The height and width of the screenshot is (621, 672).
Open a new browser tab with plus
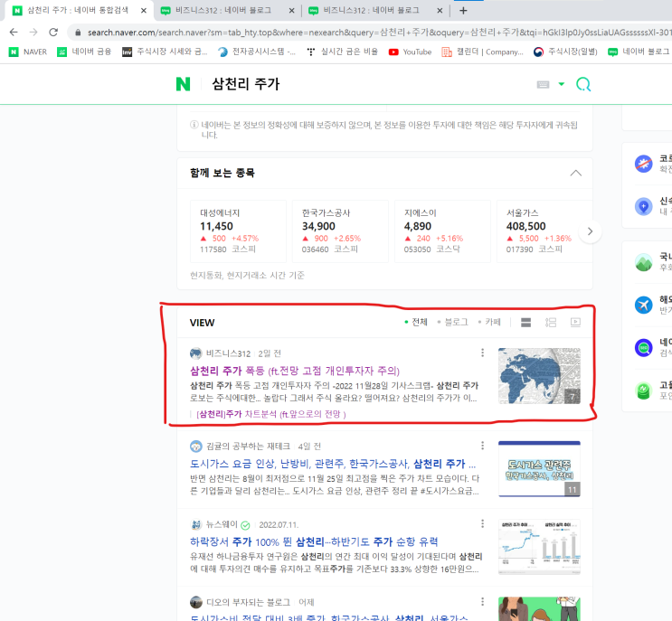(x=463, y=11)
